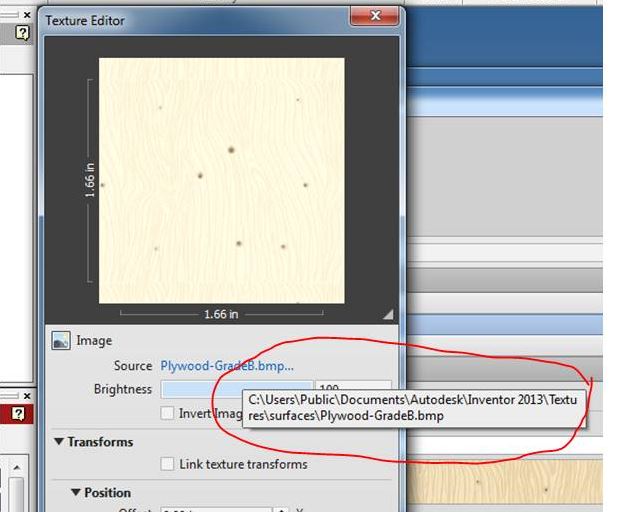
Task: Click the Offset value field
Action: coord(216,510)
